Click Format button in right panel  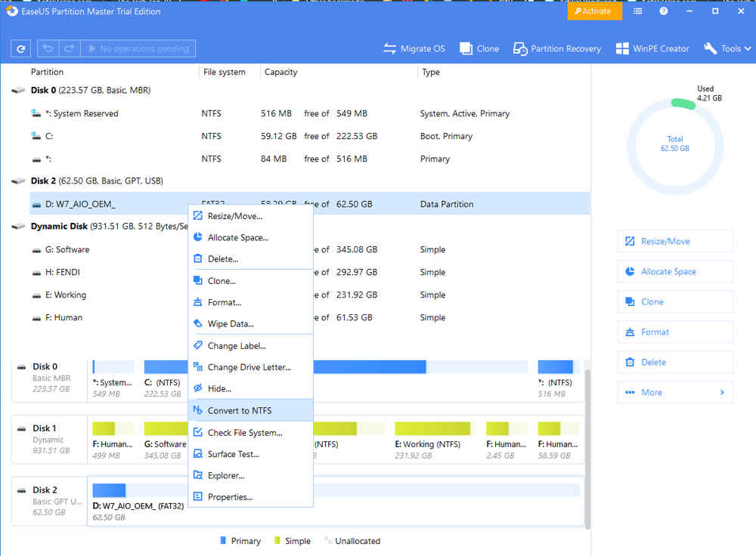tap(675, 332)
